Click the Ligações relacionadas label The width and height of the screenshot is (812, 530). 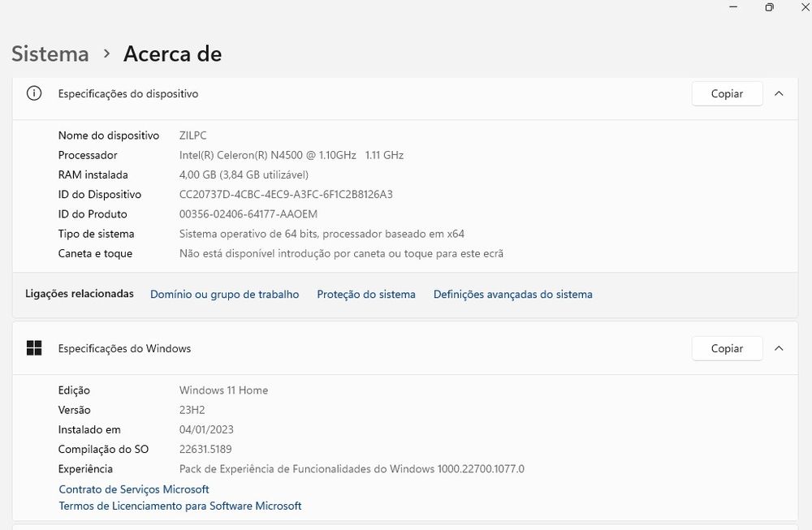(x=80, y=294)
